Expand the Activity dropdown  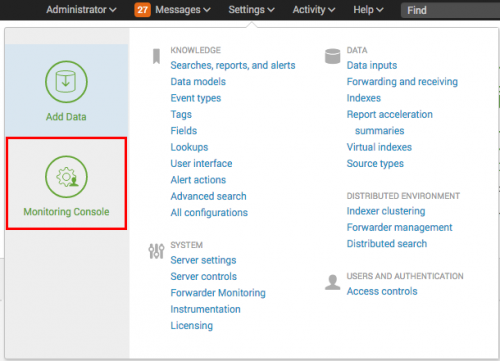click(314, 10)
